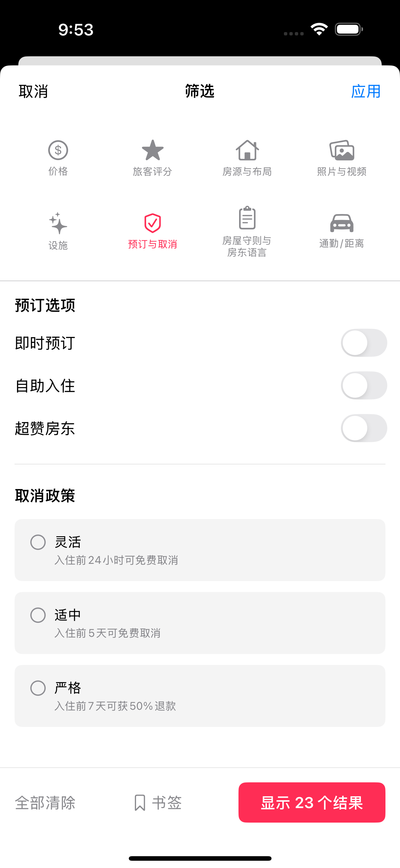Tap the 书签 bookmark button
The image size is (400, 868).
[x=158, y=803]
